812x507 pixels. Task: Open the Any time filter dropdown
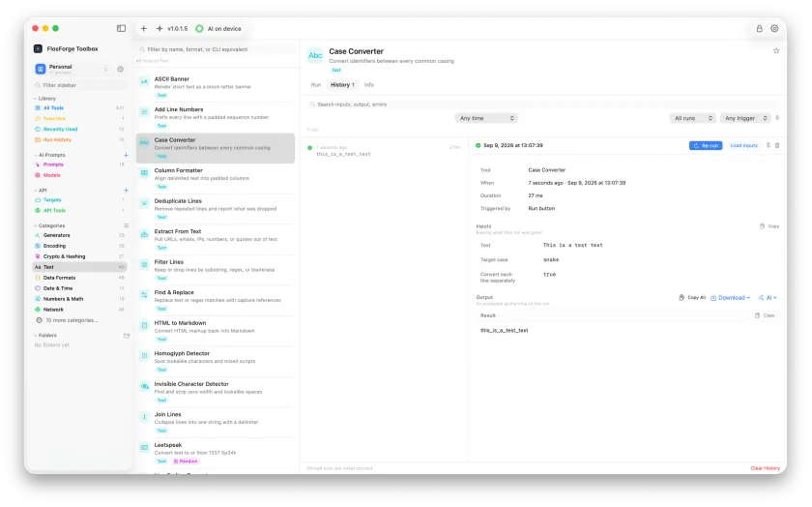click(x=487, y=118)
